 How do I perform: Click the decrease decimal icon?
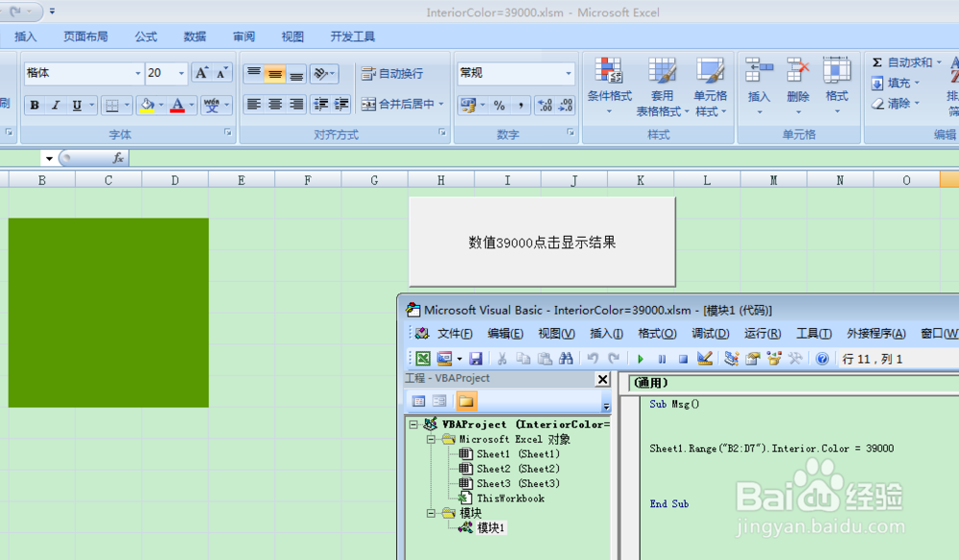pos(565,105)
